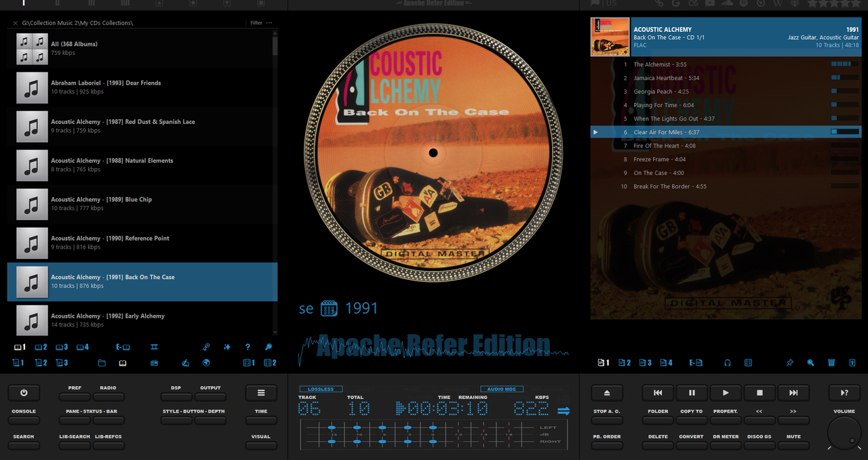Click the blue question mark help icon
868x460 pixels.
point(248,348)
